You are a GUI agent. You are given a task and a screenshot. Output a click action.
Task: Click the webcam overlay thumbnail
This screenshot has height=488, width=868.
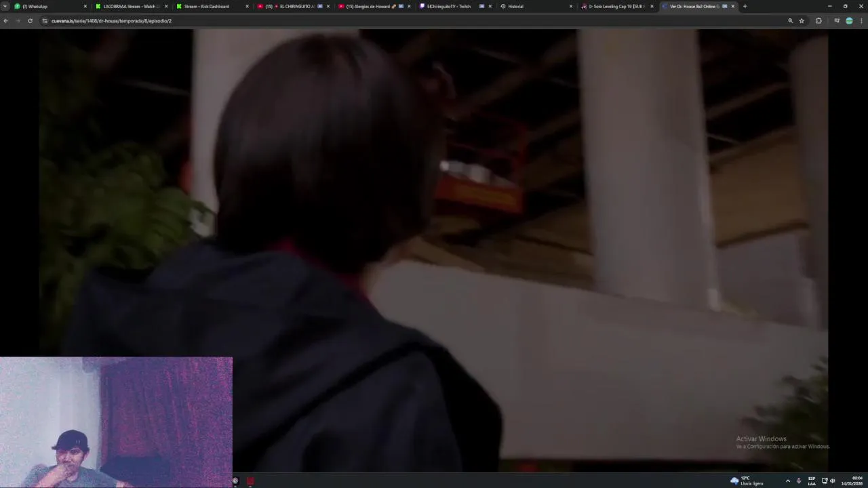[116, 422]
